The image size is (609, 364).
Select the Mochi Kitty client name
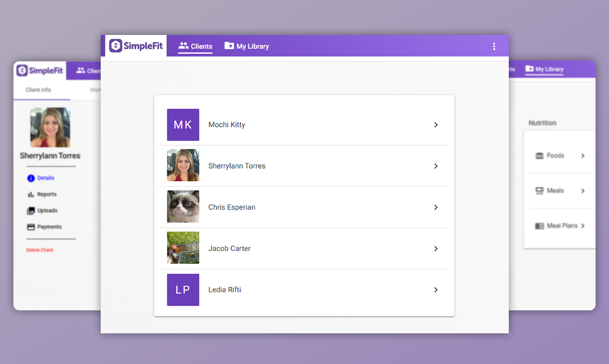click(x=227, y=125)
